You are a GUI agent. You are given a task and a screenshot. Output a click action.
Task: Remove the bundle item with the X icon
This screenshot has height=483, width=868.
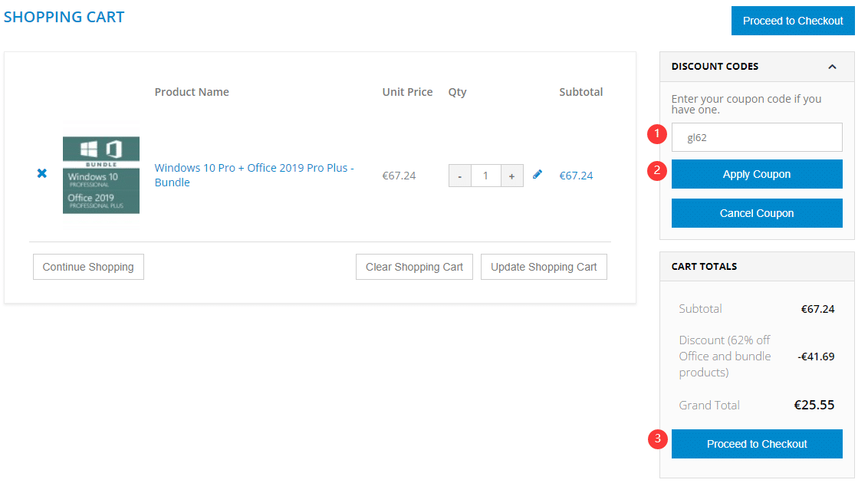click(42, 174)
